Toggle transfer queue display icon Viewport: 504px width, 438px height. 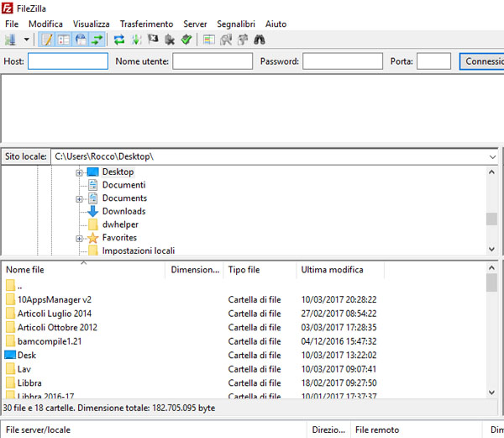(x=97, y=40)
